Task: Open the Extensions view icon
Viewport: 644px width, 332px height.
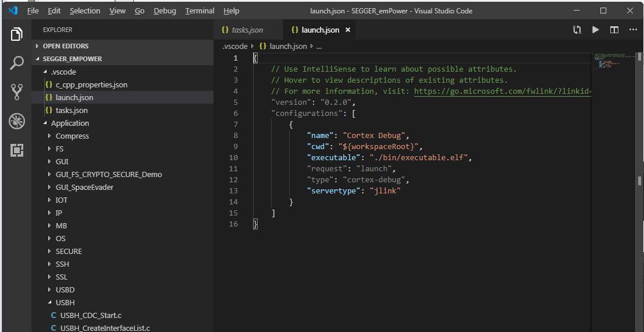Action: (16, 150)
